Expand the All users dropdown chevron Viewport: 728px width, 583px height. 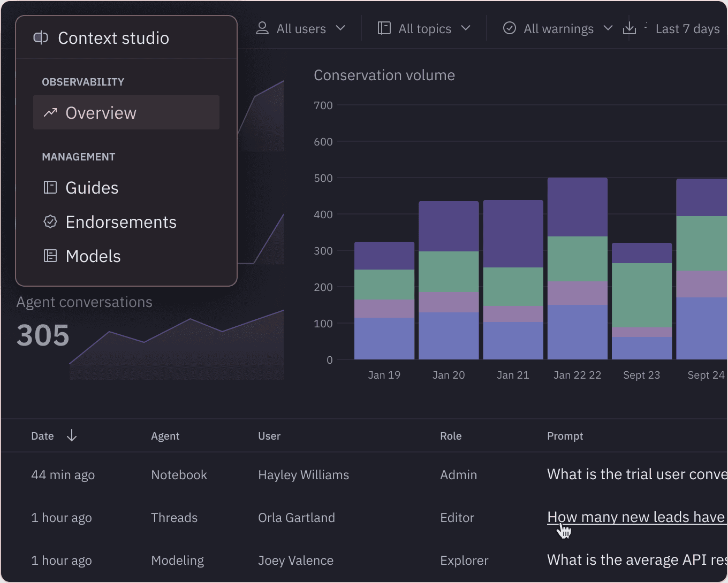coord(340,28)
